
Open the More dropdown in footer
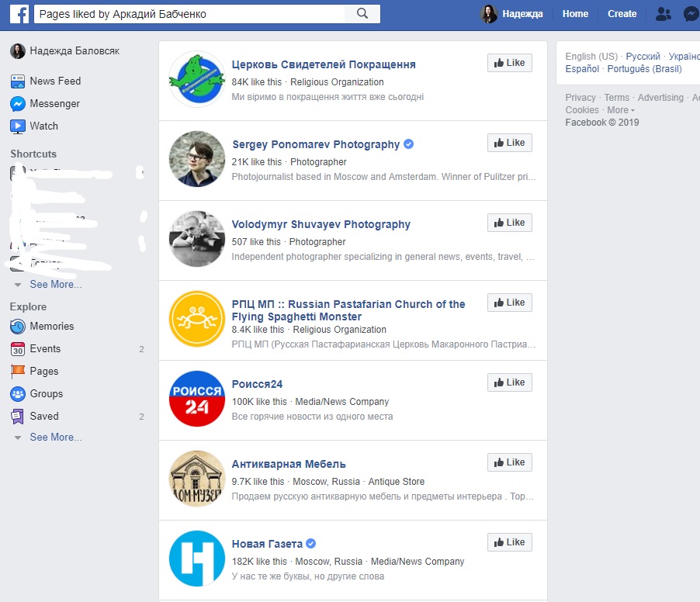621,110
